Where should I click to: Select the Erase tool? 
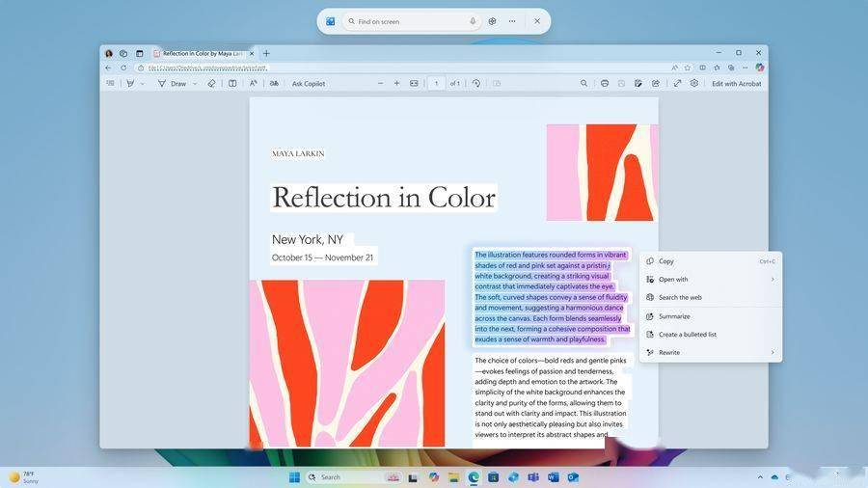pyautogui.click(x=211, y=84)
